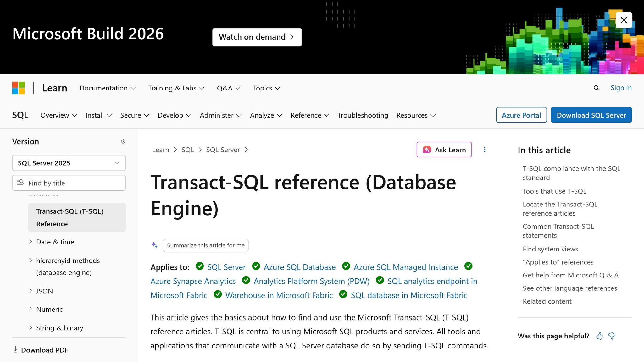Click thumbs down not helpful icon
Image resolution: width=644 pixels, height=362 pixels.
[x=612, y=336]
